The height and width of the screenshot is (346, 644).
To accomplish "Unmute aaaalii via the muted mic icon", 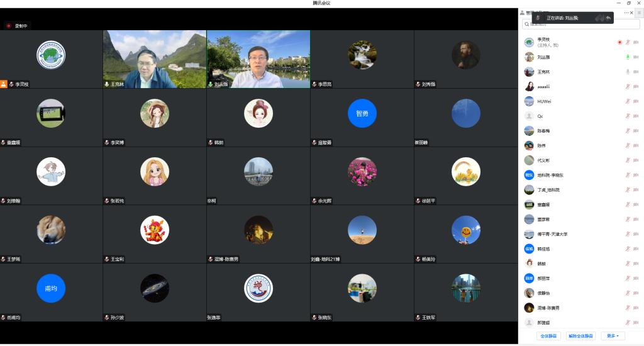I will [x=627, y=87].
